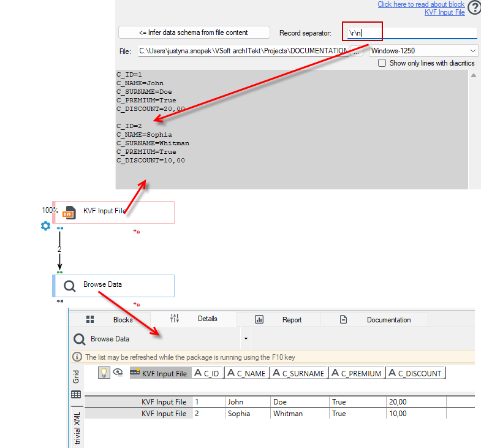Image resolution: width=481 pixels, height=448 pixels.
Task: Click the Record separator input field
Action: tap(412, 32)
